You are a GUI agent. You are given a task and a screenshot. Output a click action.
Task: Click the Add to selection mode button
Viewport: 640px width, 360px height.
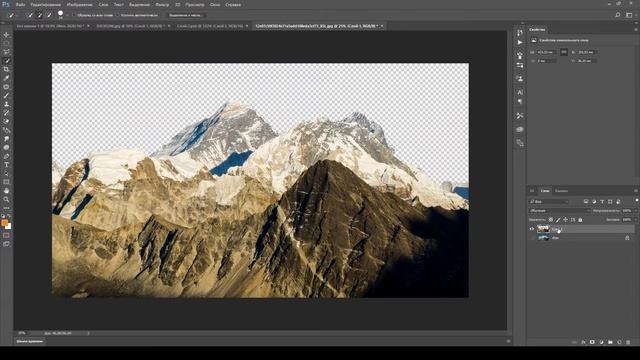(40, 15)
